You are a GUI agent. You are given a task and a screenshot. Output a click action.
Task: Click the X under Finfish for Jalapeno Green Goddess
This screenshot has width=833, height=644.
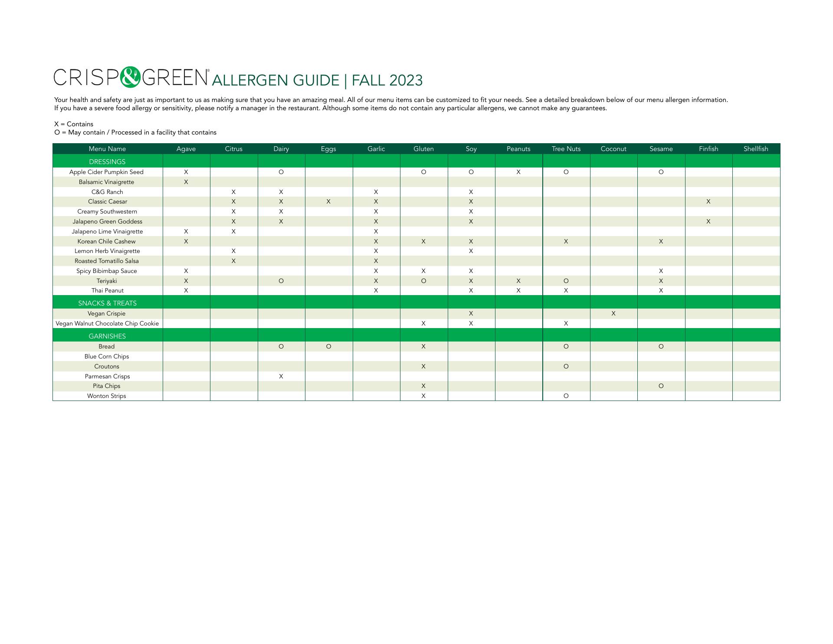pos(708,221)
